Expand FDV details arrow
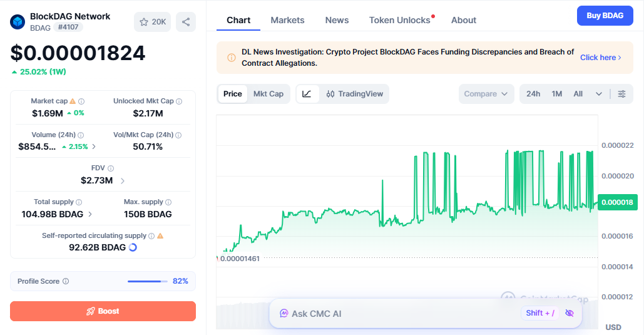Image resolution: width=644 pixels, height=335 pixels. [123, 180]
